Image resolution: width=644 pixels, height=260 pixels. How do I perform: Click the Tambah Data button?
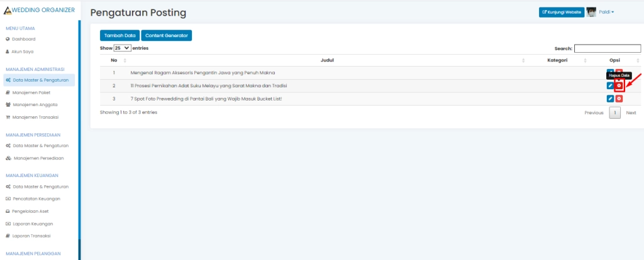click(119, 36)
